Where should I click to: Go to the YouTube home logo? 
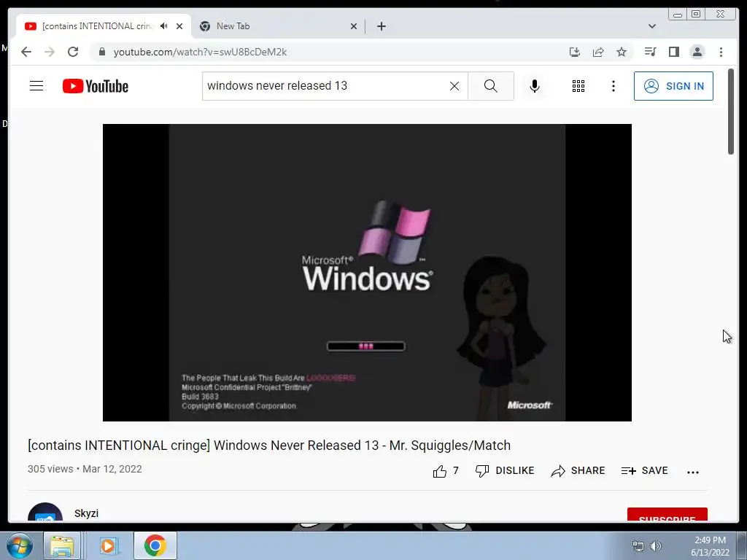pos(96,86)
